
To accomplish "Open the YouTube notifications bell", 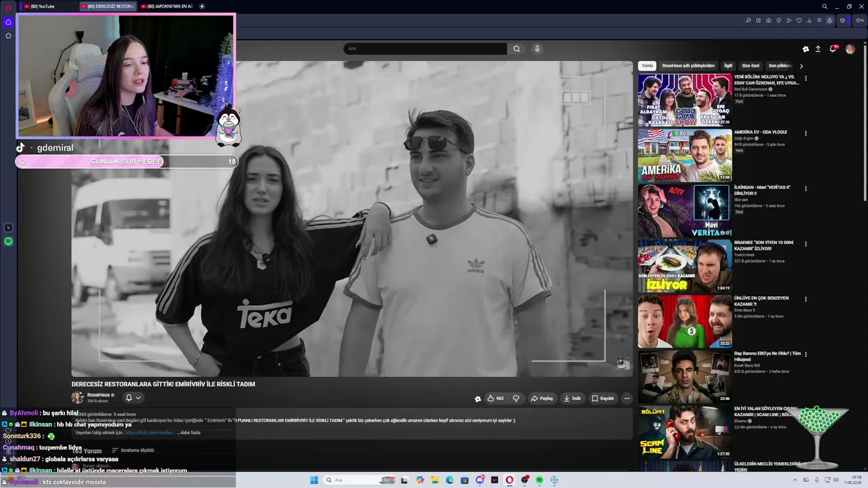I will click(x=833, y=49).
